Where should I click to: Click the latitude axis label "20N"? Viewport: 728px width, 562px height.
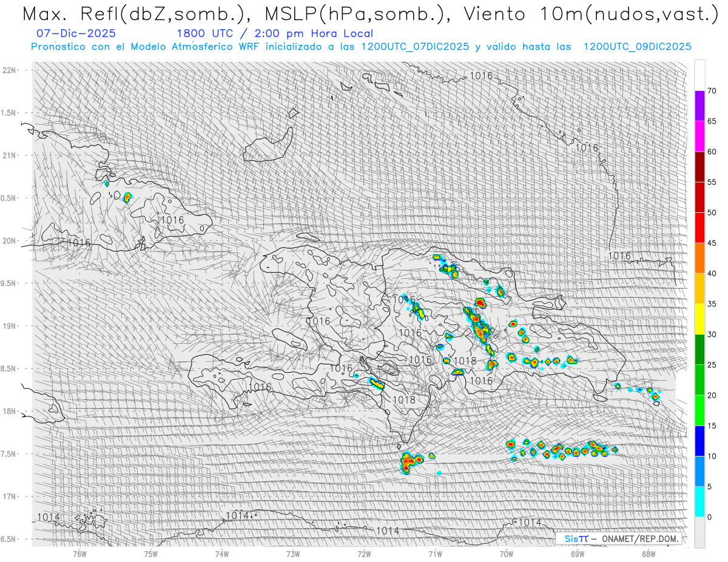(x=10, y=241)
